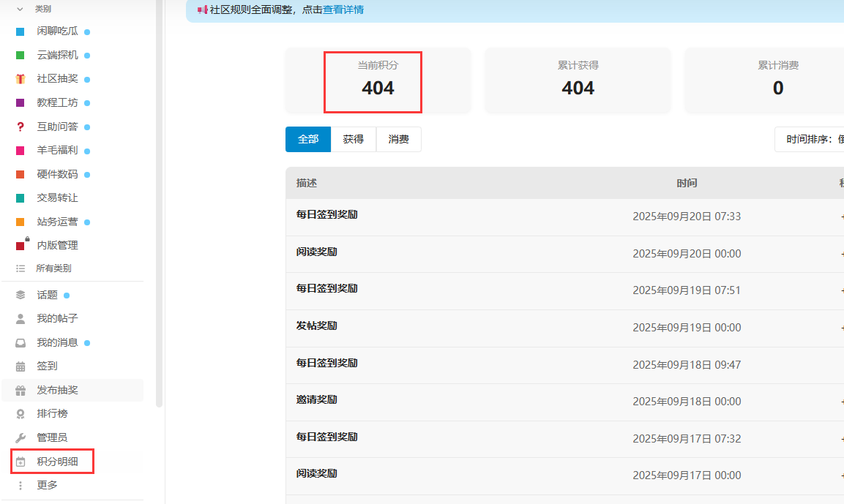Switch to the 获得 tab
844x504 pixels.
[354, 139]
